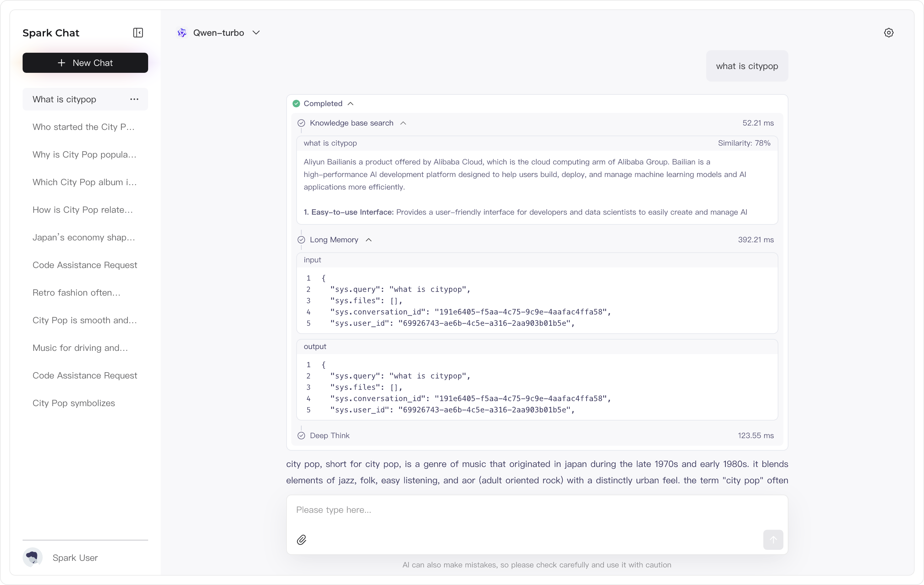Collapse the Completed steps section

[x=350, y=104]
